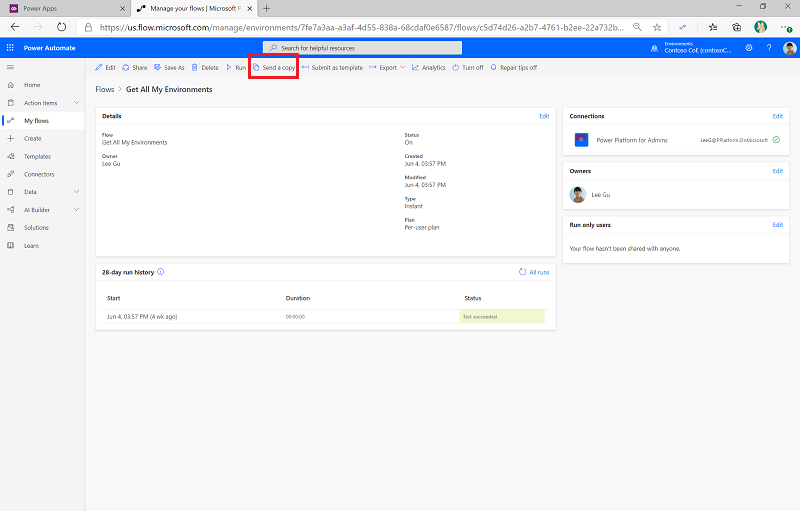Screen dimensions: 800x511
Task: Edit the Run only users card
Action: pyautogui.click(x=777, y=225)
